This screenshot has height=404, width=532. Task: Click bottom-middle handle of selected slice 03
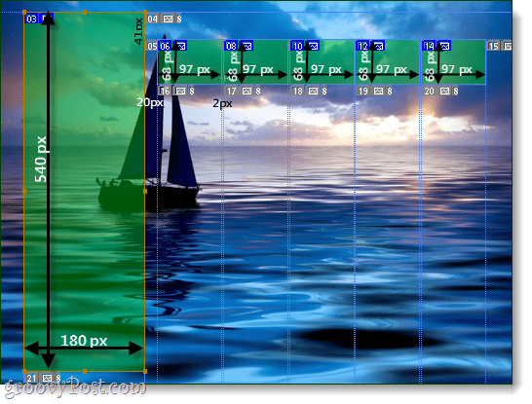pyautogui.click(x=85, y=372)
